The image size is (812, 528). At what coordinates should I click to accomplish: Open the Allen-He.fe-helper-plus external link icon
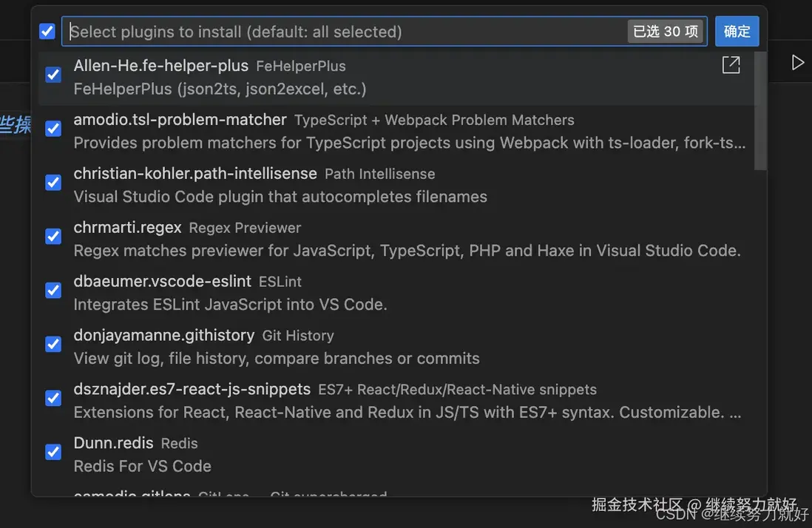click(x=731, y=65)
